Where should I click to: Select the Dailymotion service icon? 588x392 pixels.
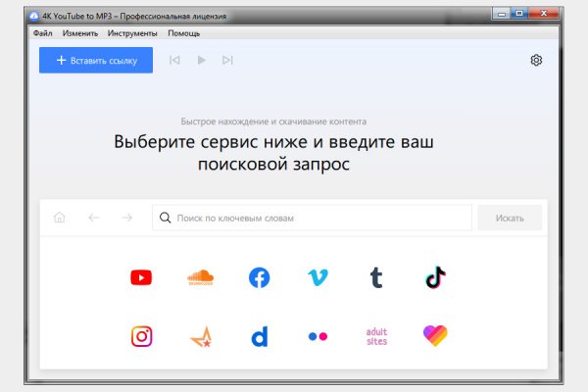point(260,336)
